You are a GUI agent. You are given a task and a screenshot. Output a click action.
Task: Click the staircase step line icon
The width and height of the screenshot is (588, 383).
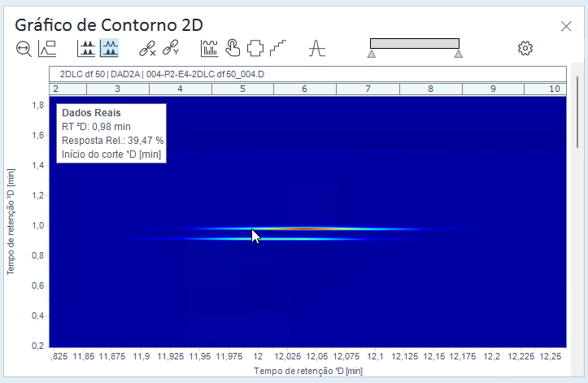click(x=278, y=49)
